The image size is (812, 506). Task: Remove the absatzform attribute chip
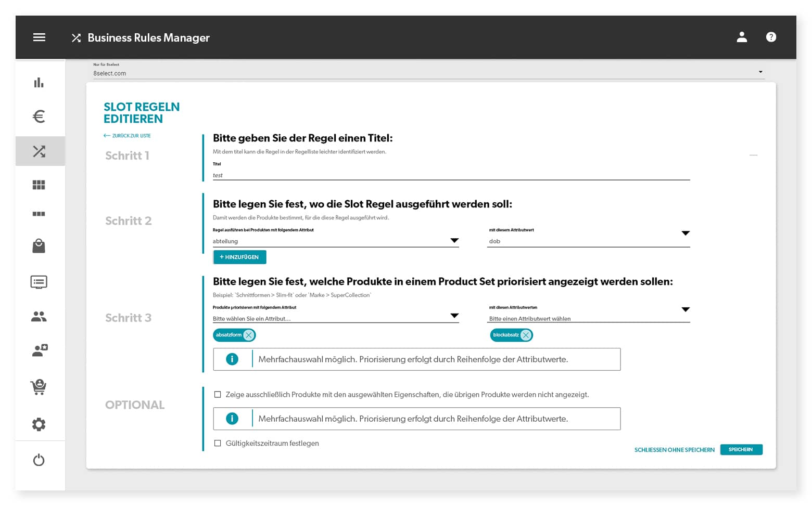[x=249, y=335]
